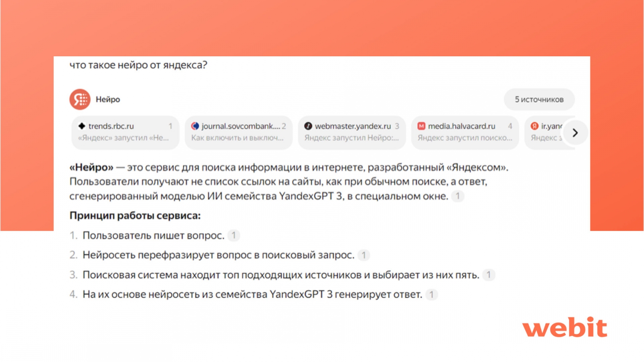Click the webmaster.yandex.ru favicon
The height and width of the screenshot is (362, 644).
point(308,126)
